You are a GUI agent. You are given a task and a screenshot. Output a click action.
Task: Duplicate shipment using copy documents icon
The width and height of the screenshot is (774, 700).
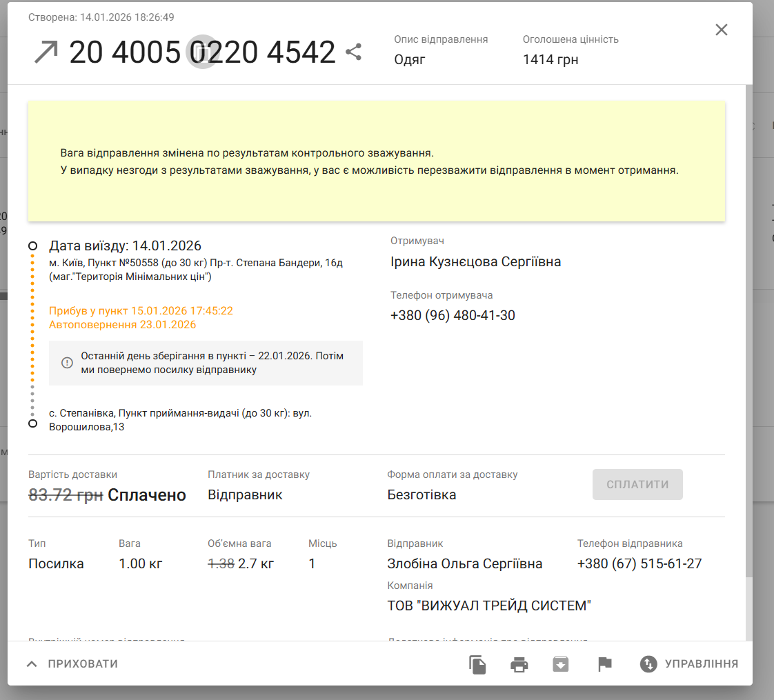[477, 664]
